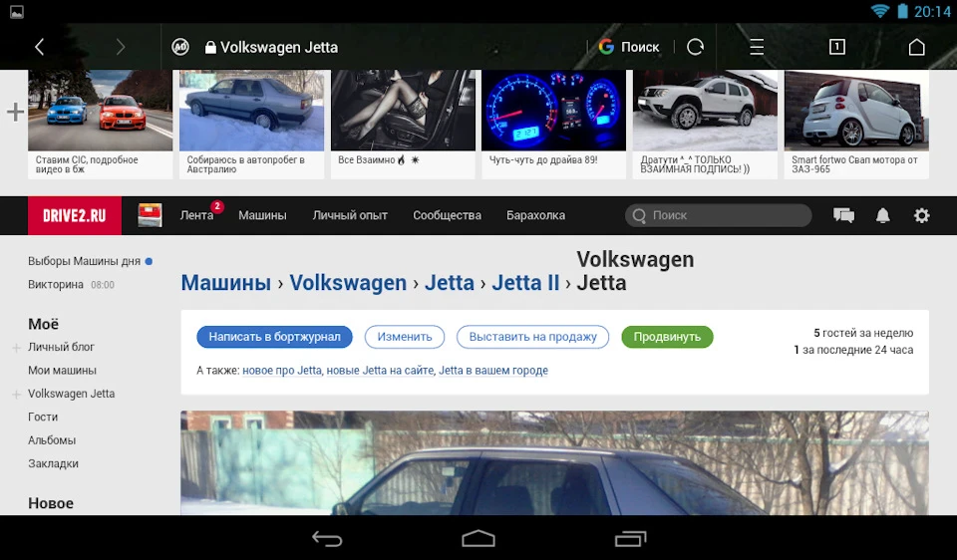Open the user avatar in the navigation bar
The image size is (957, 560).
point(151,215)
